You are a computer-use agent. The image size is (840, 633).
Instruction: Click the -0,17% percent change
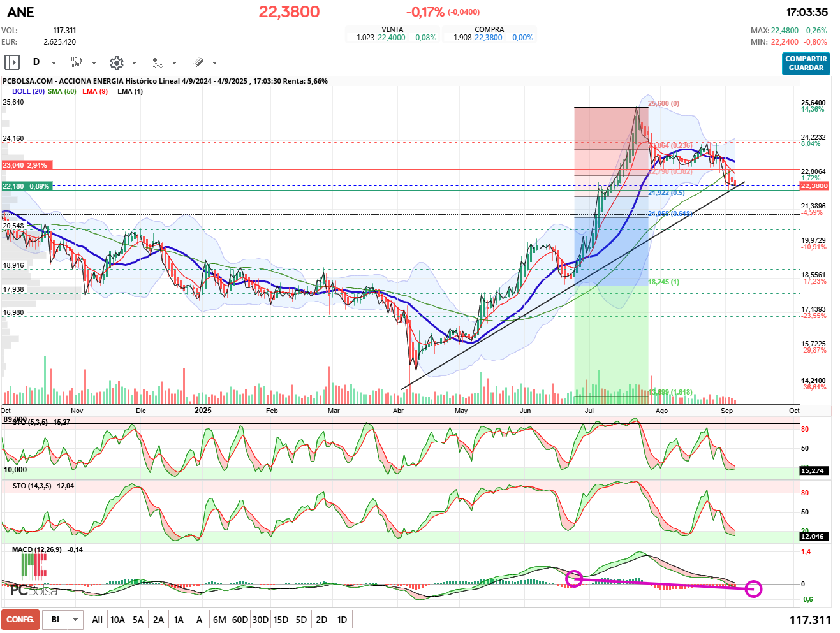pos(425,12)
